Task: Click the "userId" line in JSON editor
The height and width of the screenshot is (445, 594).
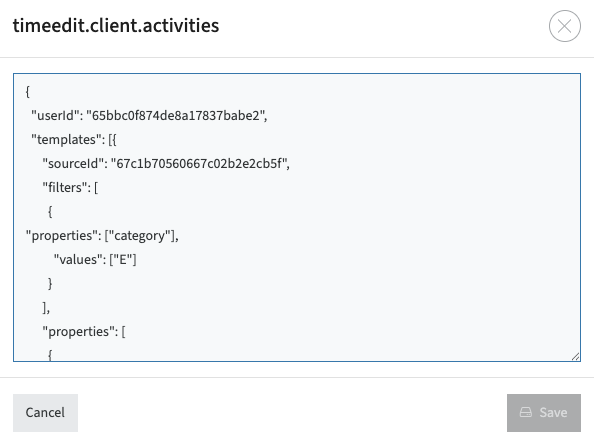Action: pyautogui.click(x=149, y=116)
